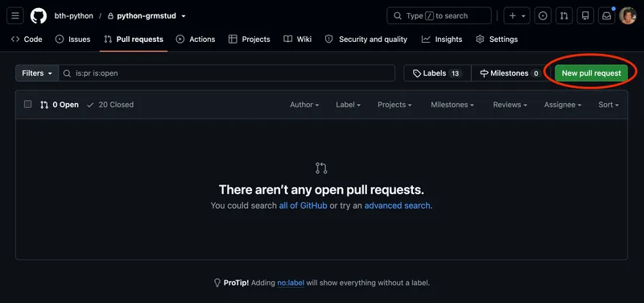
Task: Open notifications inbox icon
Action: coord(607,16)
